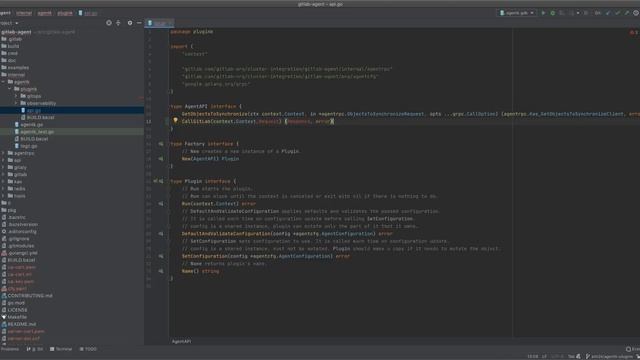Click gutter marker next to Run(context.Context)
Image resolution: width=640 pixels, height=360 pixels.
[161, 203]
